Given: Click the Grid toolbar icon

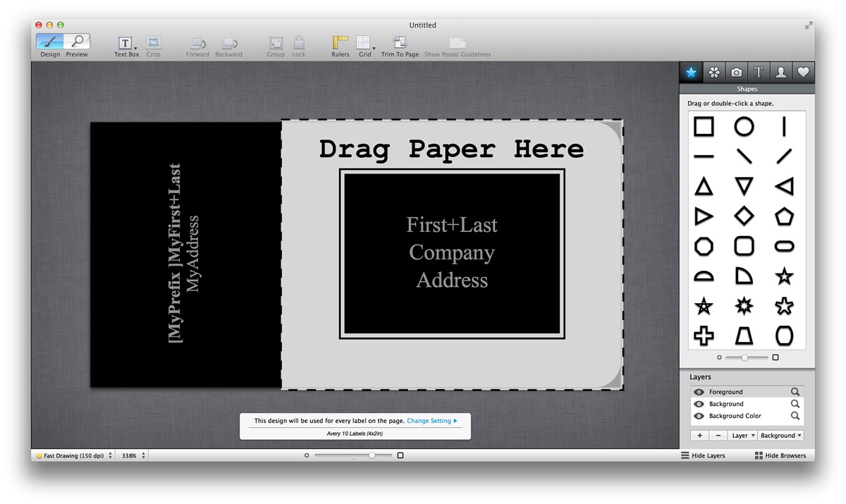Looking at the screenshot, I should (363, 42).
